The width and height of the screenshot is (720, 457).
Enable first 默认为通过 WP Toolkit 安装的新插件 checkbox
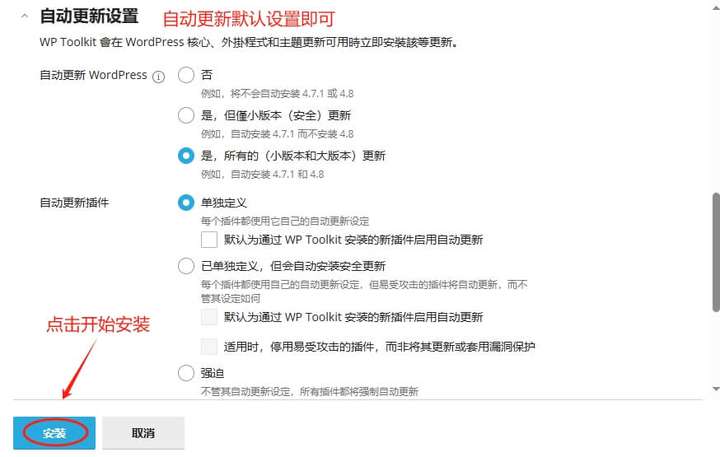click(x=209, y=240)
